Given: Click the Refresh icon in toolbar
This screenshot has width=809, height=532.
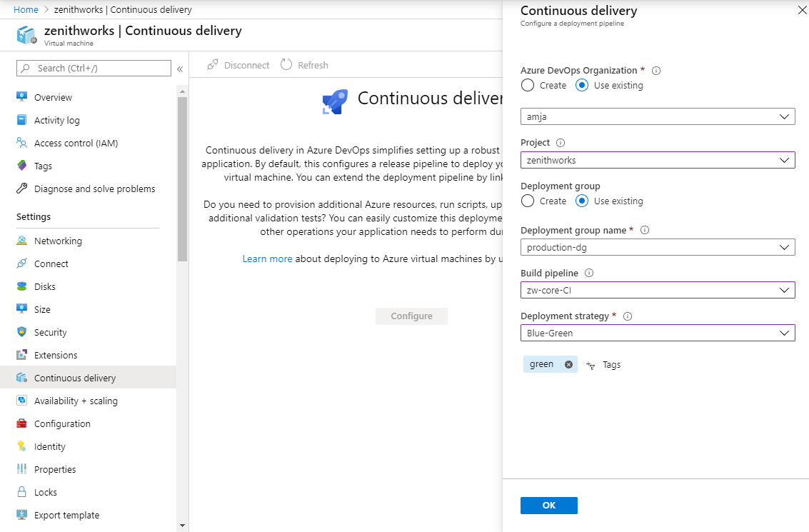Looking at the screenshot, I should tap(286, 65).
